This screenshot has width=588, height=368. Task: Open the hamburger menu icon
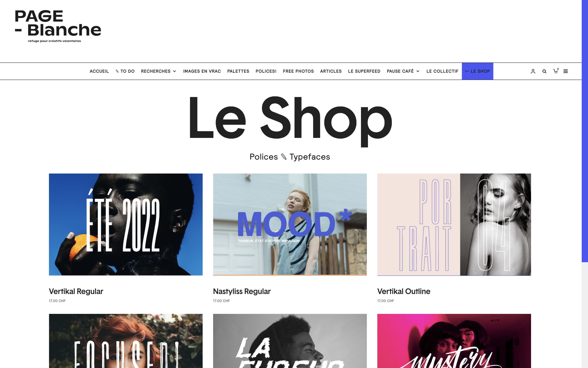coord(566,71)
